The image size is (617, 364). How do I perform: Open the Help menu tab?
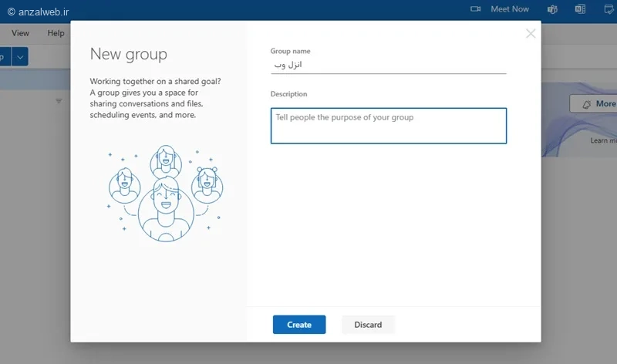coord(56,33)
